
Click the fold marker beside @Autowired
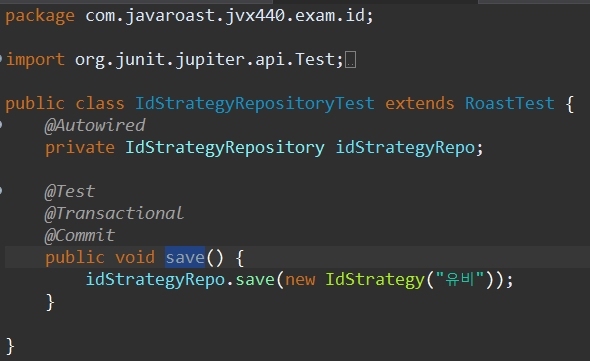coord(1,125)
